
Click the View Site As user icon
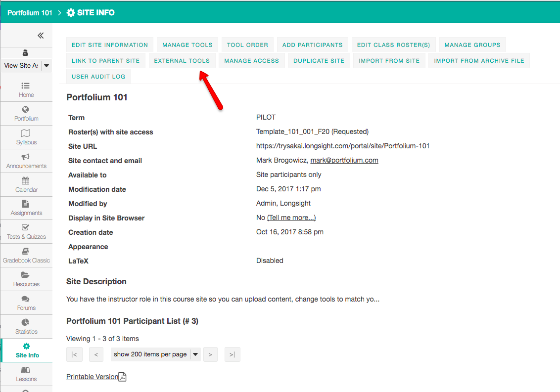25,53
